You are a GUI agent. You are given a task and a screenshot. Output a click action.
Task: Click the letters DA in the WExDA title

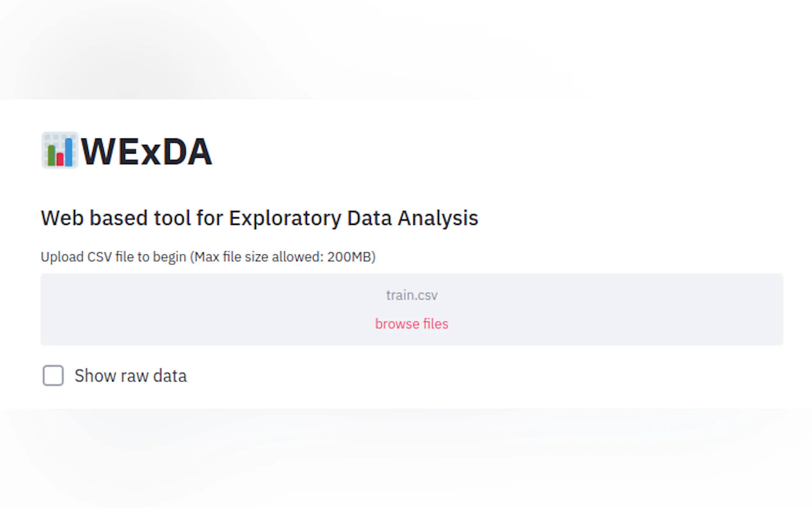pyautogui.click(x=187, y=152)
